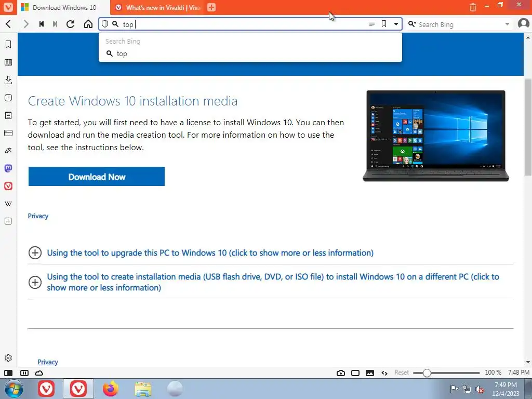
Task: Open the sync cloud status icon
Action: pos(39,373)
